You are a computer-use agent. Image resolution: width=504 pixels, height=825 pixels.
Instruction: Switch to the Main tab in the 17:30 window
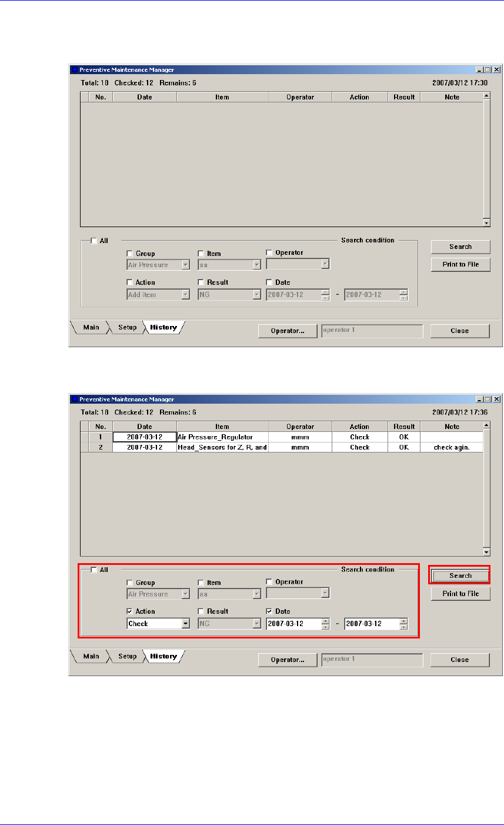point(91,327)
